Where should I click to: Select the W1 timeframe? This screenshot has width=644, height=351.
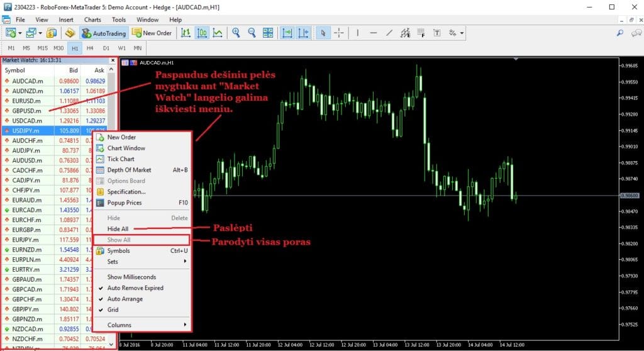122,48
